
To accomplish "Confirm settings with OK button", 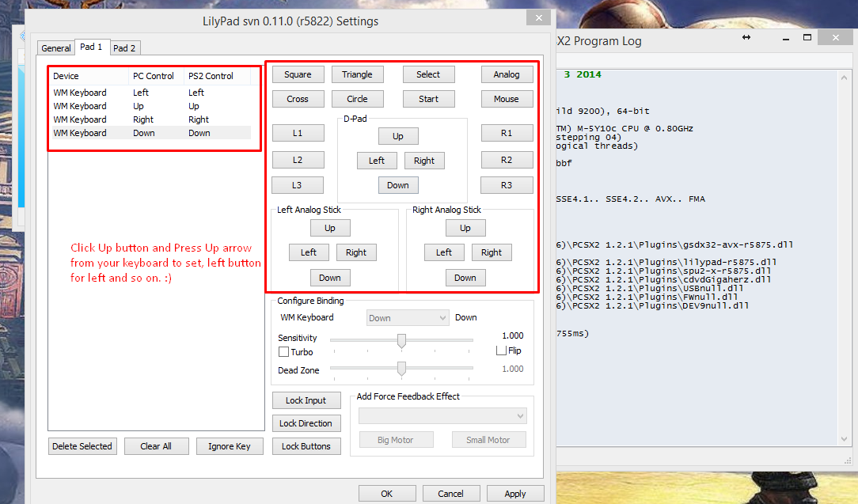I will pos(387,494).
